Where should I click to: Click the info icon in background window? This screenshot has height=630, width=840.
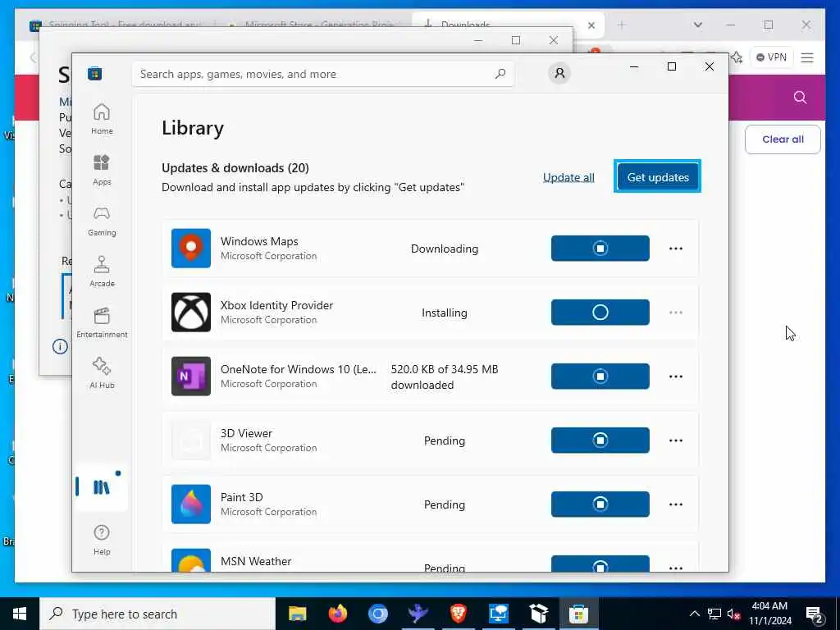click(x=60, y=347)
